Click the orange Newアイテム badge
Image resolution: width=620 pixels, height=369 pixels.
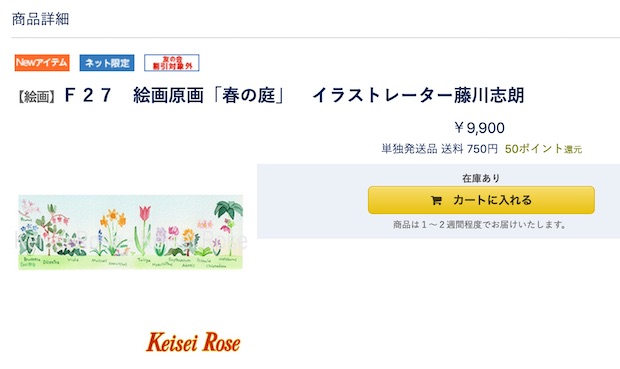[x=42, y=63]
